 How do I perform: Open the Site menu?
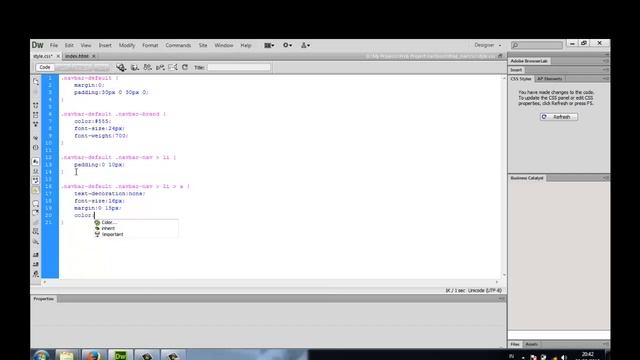(203, 45)
